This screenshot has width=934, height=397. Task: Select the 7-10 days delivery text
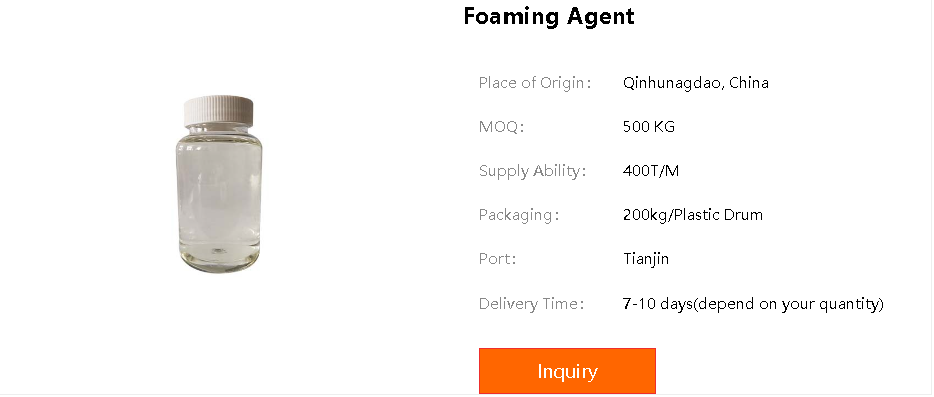click(x=753, y=304)
